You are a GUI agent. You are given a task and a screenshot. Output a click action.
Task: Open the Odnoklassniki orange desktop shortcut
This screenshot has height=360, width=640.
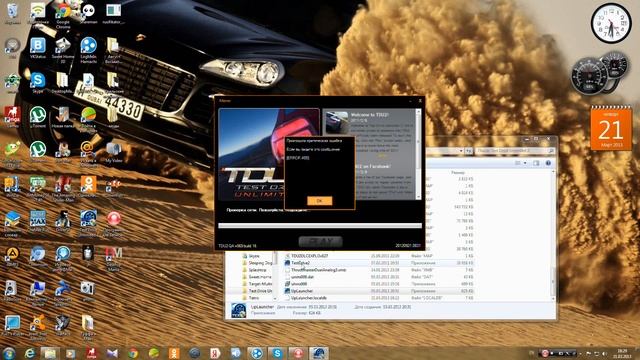pyautogui.click(x=88, y=187)
